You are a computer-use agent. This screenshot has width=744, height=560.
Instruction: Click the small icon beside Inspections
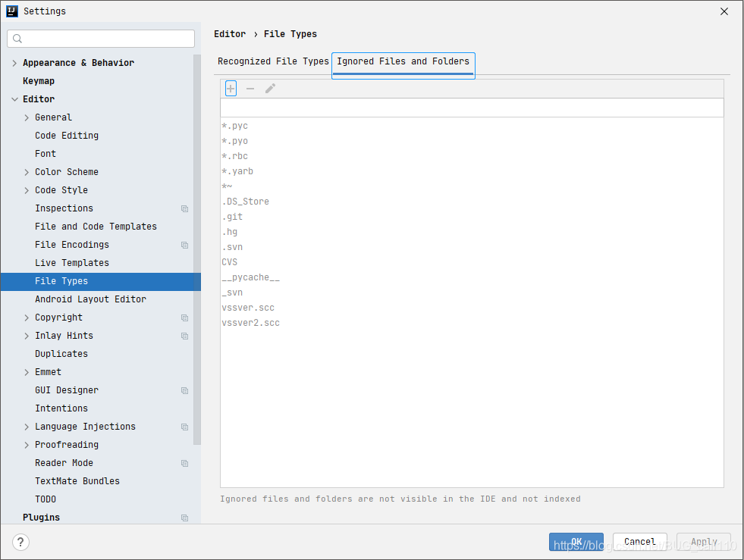(x=184, y=208)
